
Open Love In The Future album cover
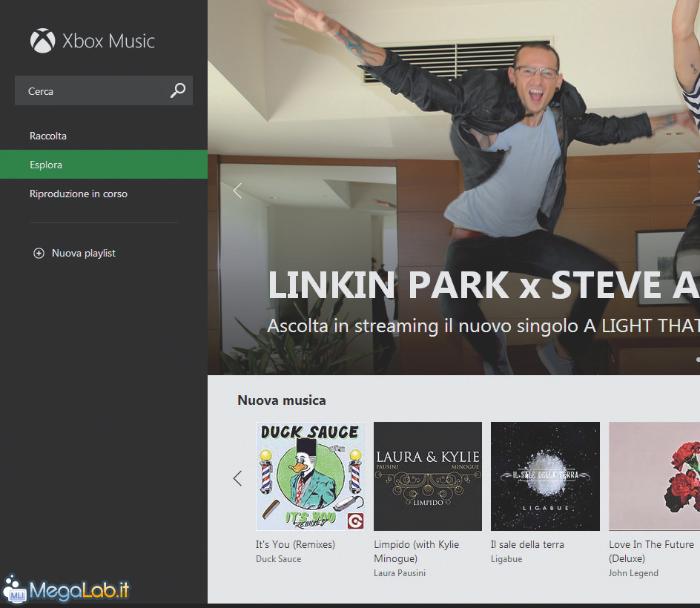(655, 476)
